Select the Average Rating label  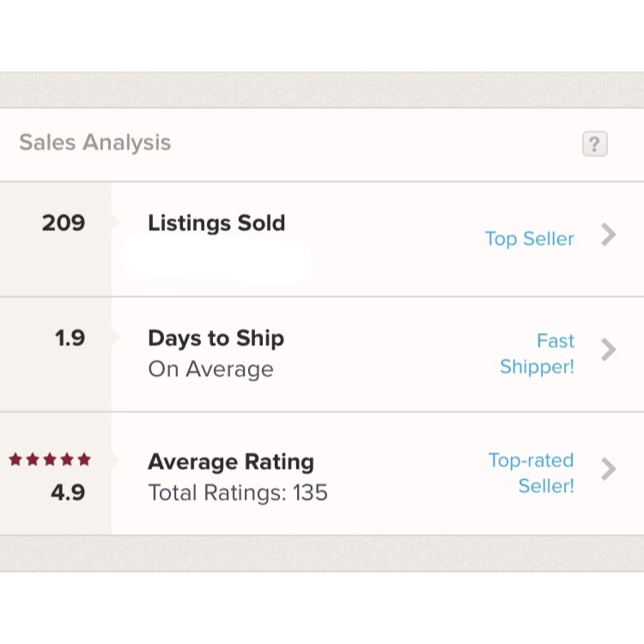tap(231, 462)
